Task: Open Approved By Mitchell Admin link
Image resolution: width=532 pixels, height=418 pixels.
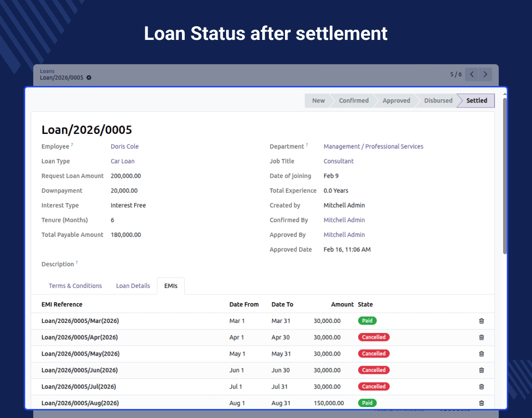Action: pos(344,235)
